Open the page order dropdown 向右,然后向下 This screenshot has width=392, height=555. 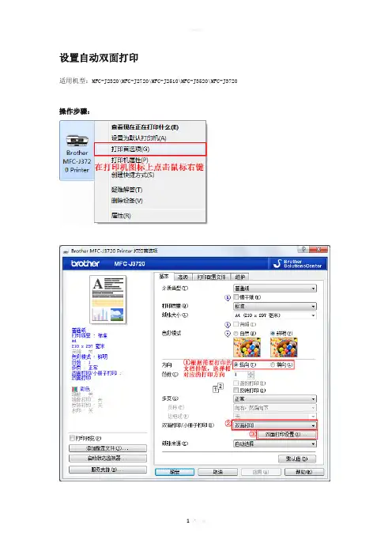275,408
